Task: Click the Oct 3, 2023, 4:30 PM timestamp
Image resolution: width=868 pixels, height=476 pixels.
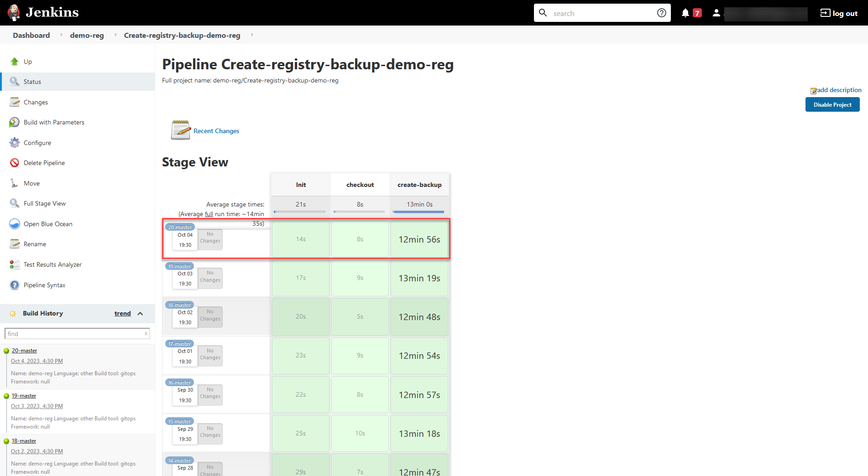Action: point(37,406)
